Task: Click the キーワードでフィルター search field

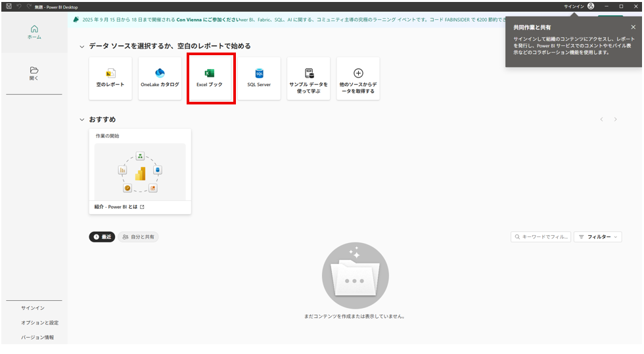Action: click(541, 237)
